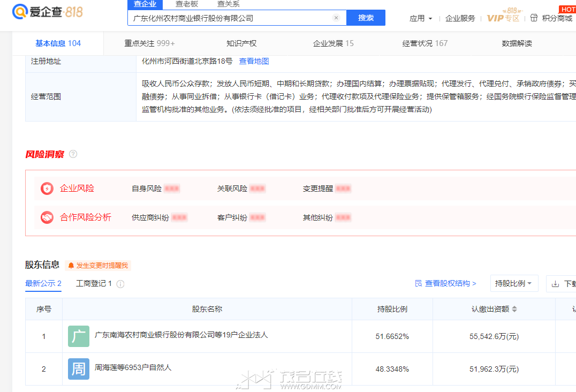Open the 知识产权 tab
Image resolution: width=576 pixels, height=392 pixels.
tap(241, 43)
